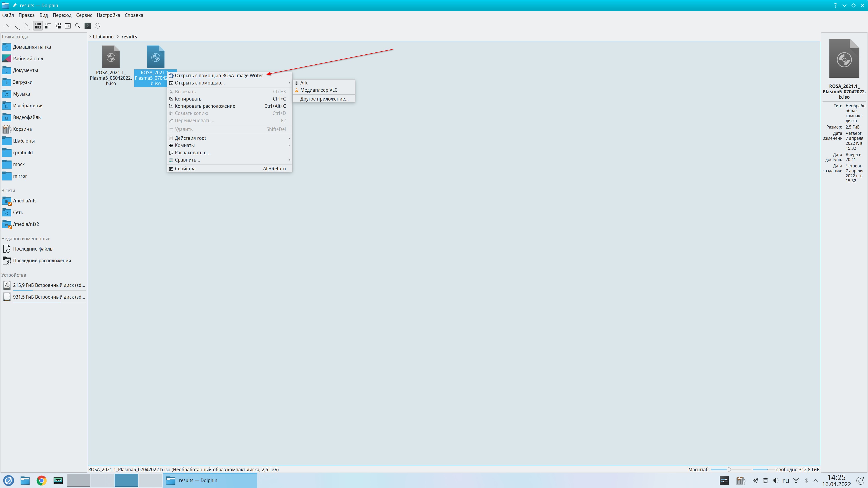This screenshot has width=868, height=488.
Task: Navigate back with the left arrow
Action: point(16,26)
